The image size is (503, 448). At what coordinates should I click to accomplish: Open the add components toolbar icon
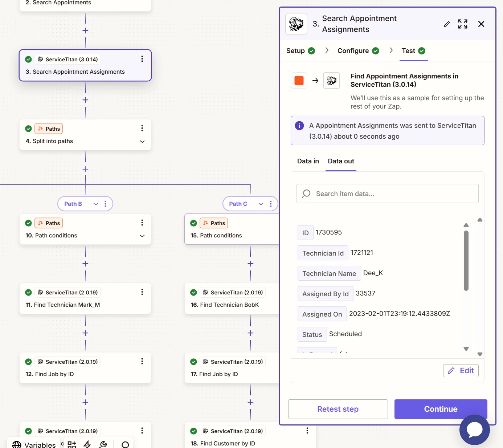coord(72,445)
